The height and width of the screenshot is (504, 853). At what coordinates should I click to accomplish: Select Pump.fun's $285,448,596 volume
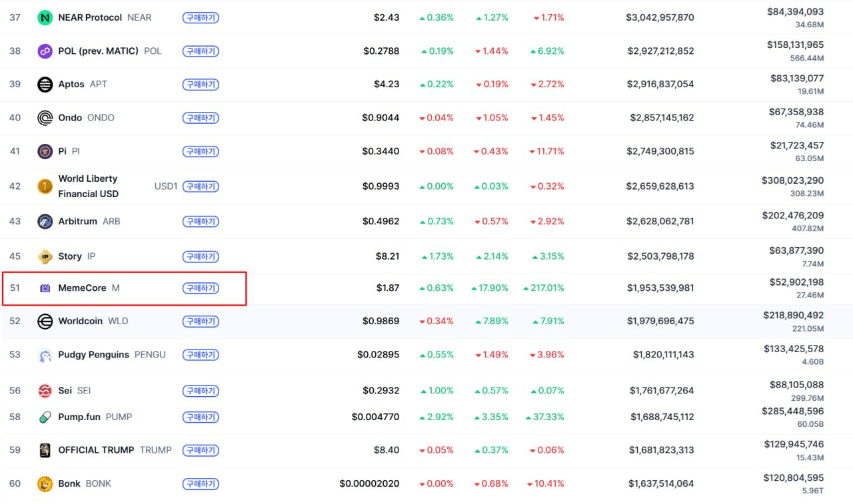pyautogui.click(x=792, y=411)
